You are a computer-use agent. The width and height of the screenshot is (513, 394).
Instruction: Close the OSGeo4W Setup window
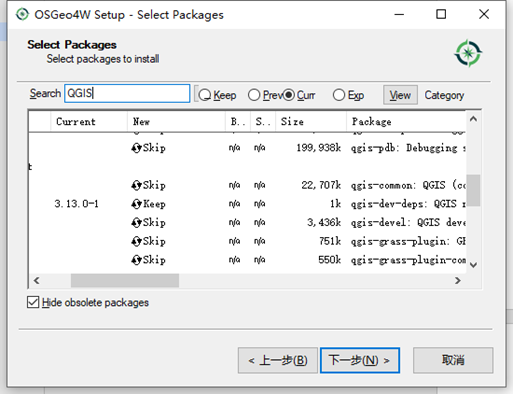point(484,14)
